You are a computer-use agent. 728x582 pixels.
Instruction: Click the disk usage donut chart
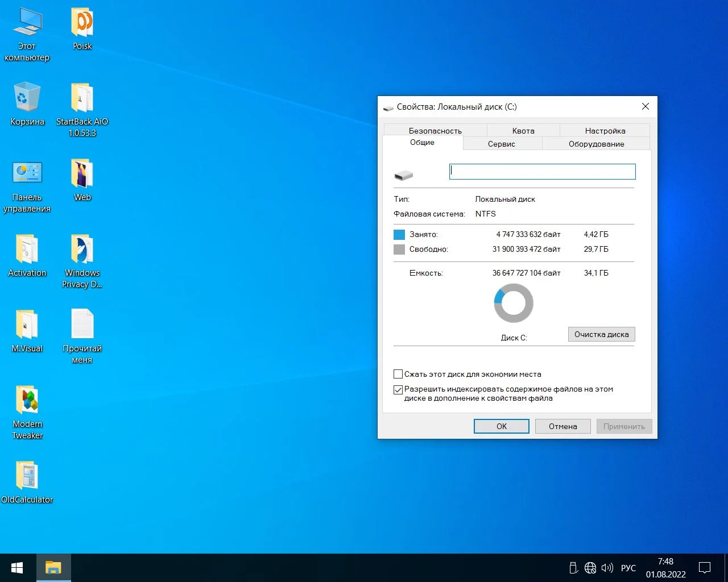click(514, 304)
